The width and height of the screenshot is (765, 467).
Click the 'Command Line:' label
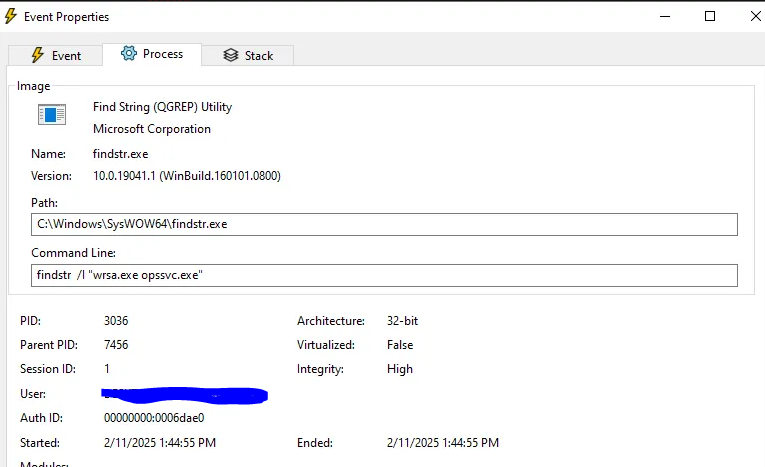click(74, 253)
